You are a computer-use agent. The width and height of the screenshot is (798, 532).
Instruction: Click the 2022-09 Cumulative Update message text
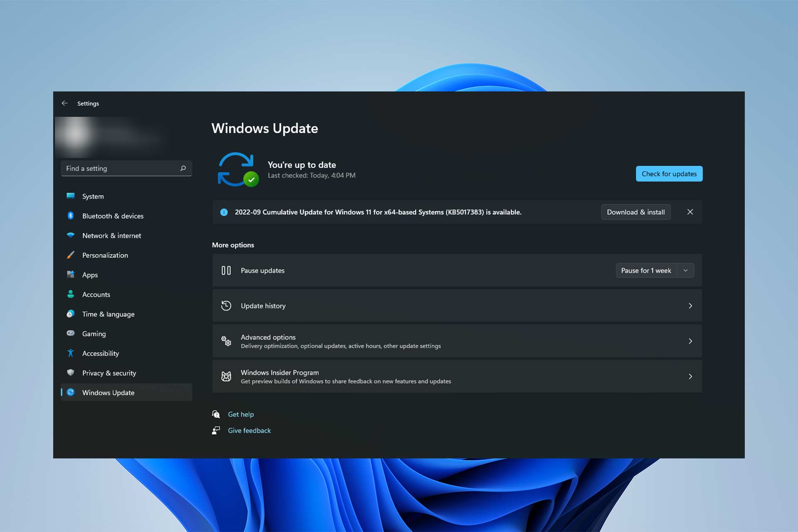[378, 212]
